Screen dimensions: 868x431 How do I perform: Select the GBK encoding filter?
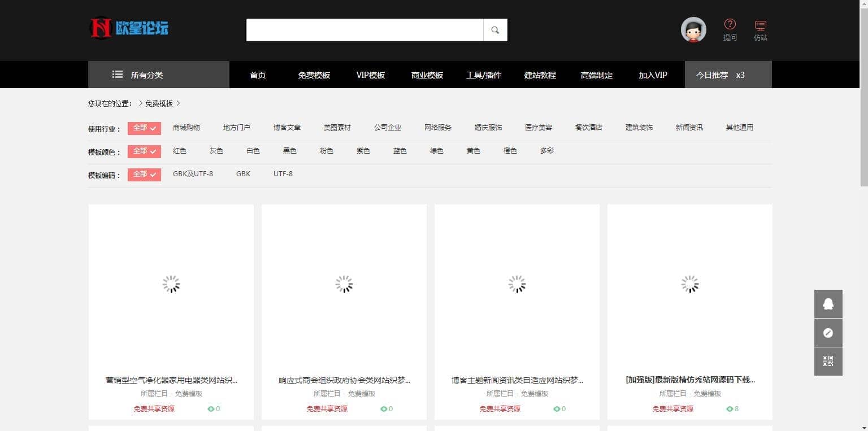pos(244,174)
